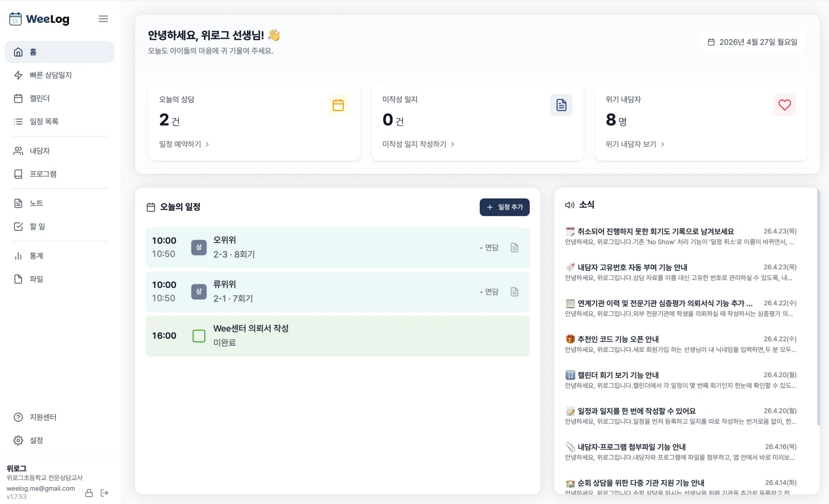Collapse sidebar with hamburger menu icon
Image resolution: width=829 pixels, height=504 pixels.
103,19
